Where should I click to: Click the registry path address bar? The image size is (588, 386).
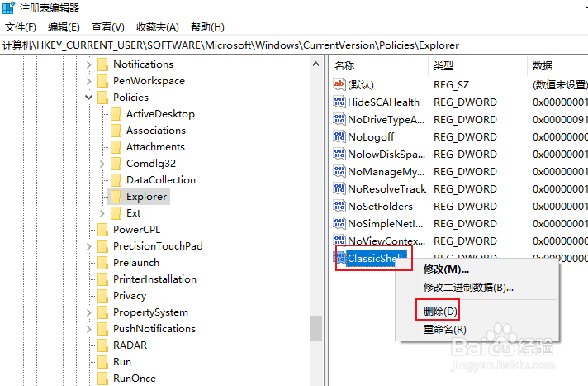(x=294, y=45)
